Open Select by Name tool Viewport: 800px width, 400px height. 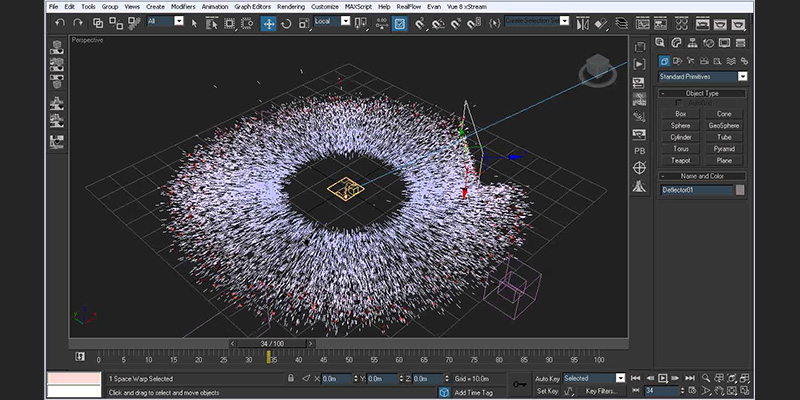[x=212, y=23]
